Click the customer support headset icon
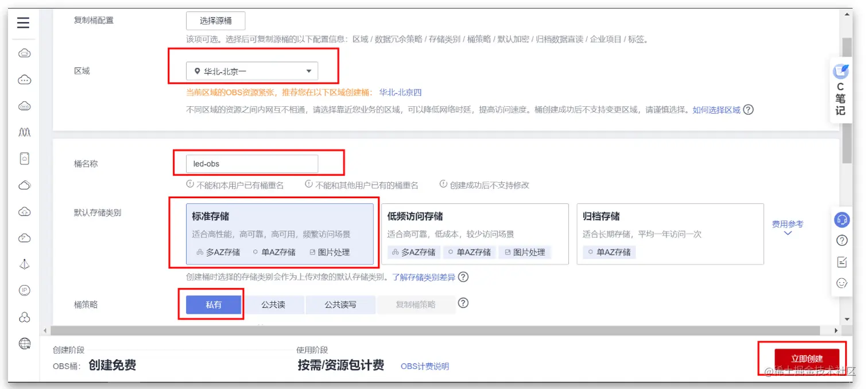 842,219
